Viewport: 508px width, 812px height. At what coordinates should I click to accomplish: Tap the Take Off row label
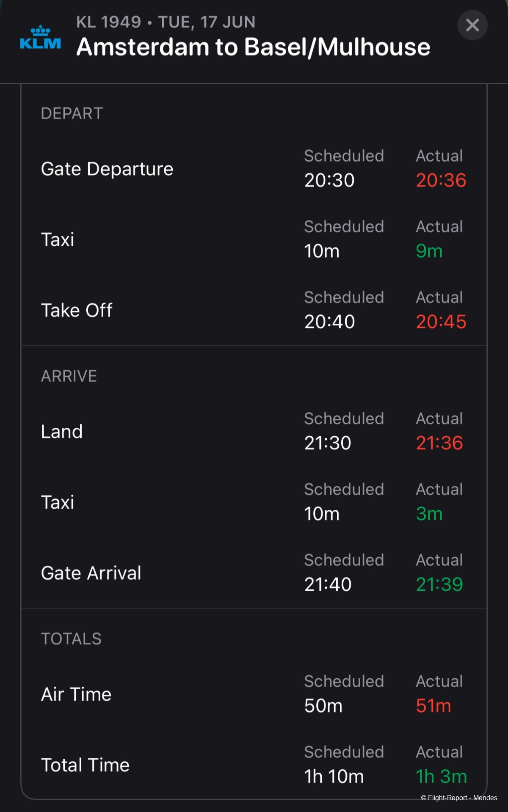[77, 310]
